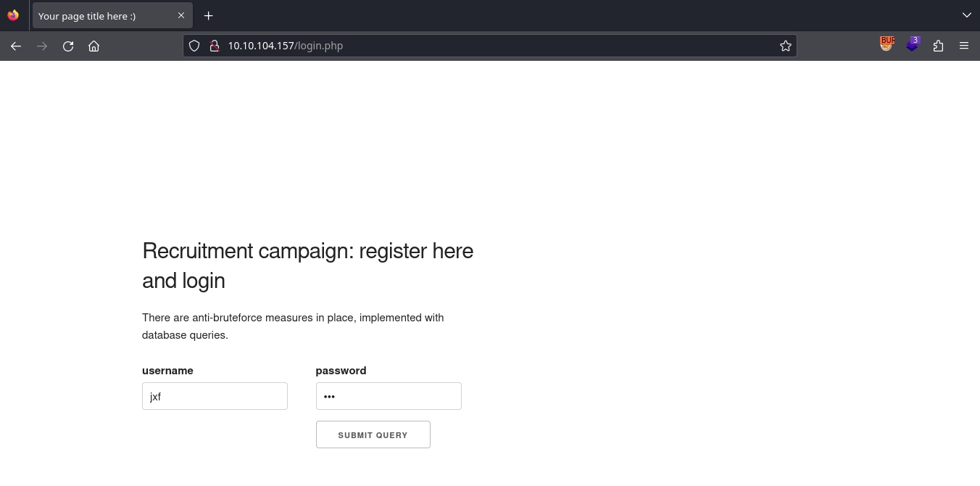Viewport: 980px width, 486px height.
Task: Click the purple extension with badge 3
Action: (x=913, y=44)
